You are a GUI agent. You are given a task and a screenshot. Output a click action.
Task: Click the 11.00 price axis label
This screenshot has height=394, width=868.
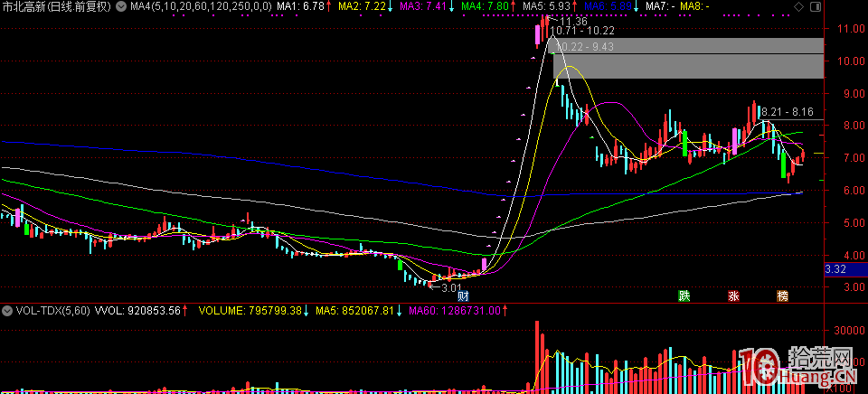pos(851,28)
